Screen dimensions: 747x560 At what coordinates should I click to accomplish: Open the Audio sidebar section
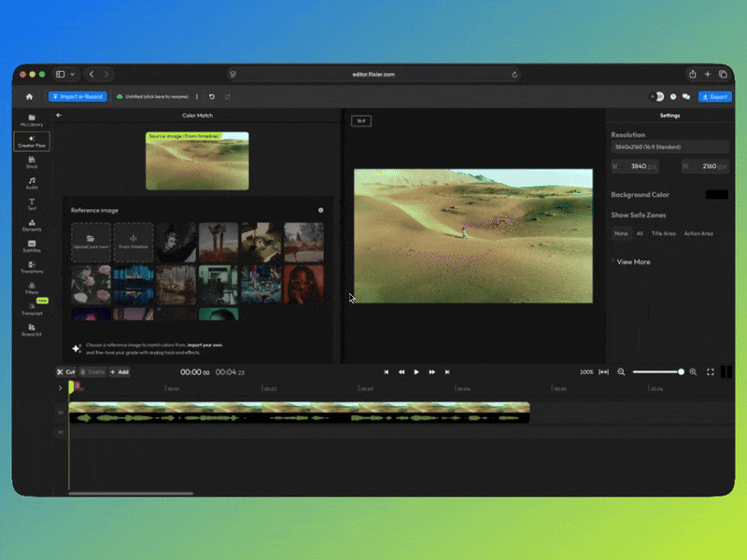click(x=32, y=183)
